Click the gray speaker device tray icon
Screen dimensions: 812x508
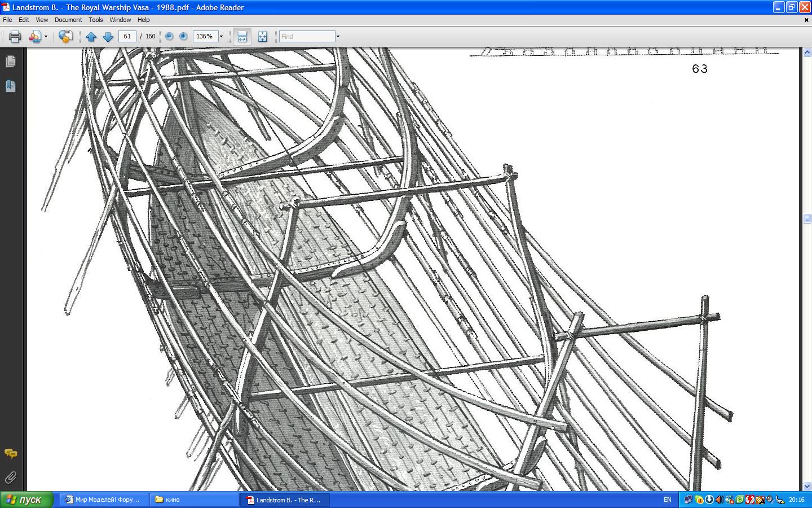tap(770, 500)
